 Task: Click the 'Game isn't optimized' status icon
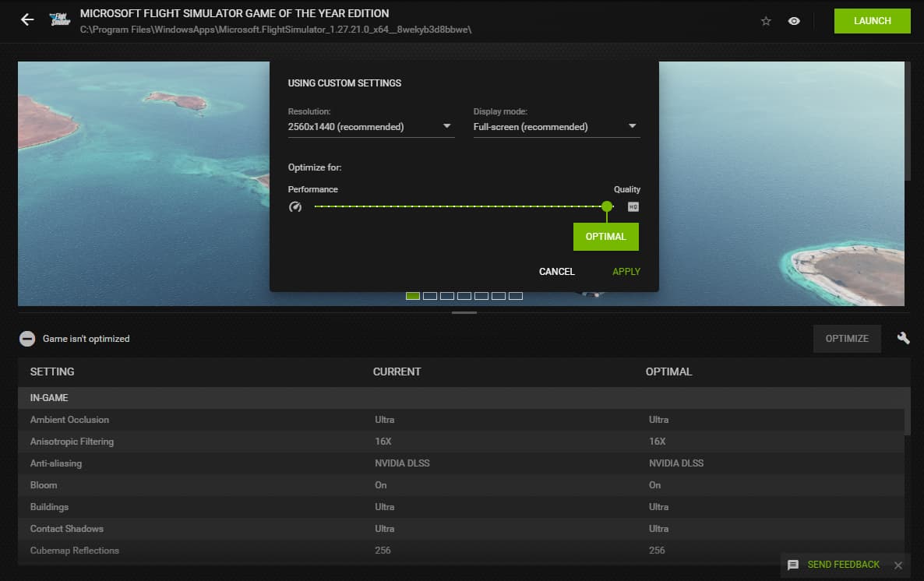(x=27, y=339)
